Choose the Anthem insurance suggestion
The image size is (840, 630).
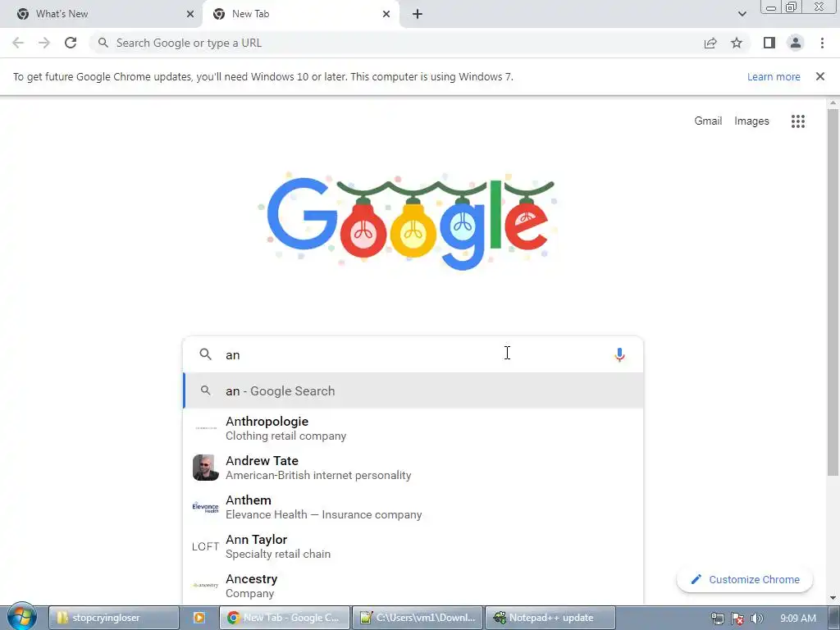coord(413,507)
